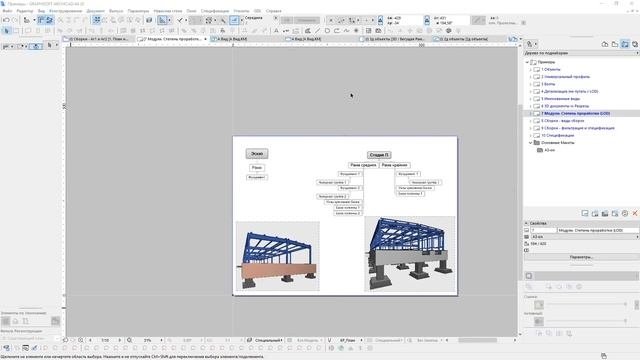Image resolution: width=640 pixels, height=360 pixels.
Task: Toggle the grid snap button
Action: [97, 20]
